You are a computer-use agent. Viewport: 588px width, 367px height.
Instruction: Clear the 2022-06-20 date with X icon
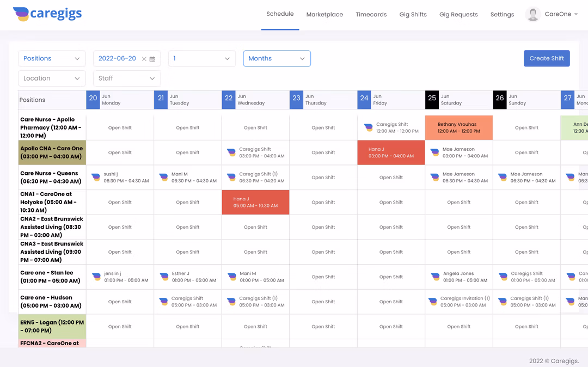coord(144,59)
